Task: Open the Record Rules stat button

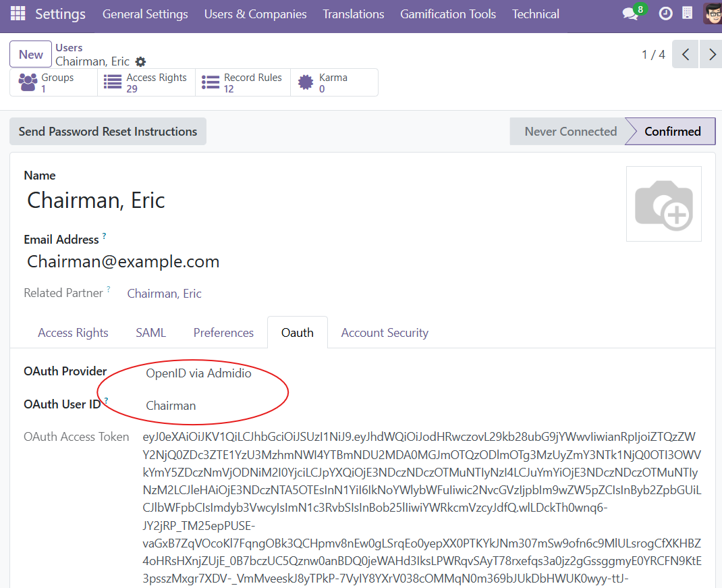Action: tap(243, 83)
